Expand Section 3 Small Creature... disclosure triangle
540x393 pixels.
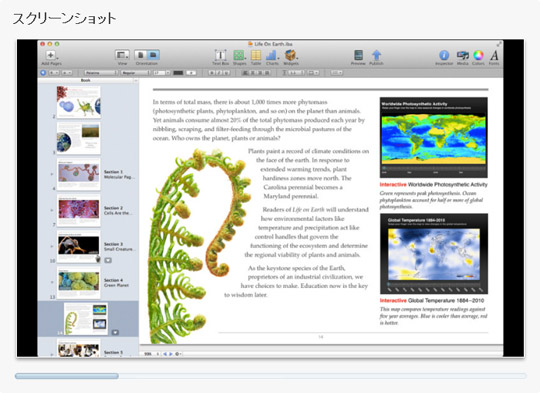click(x=52, y=246)
